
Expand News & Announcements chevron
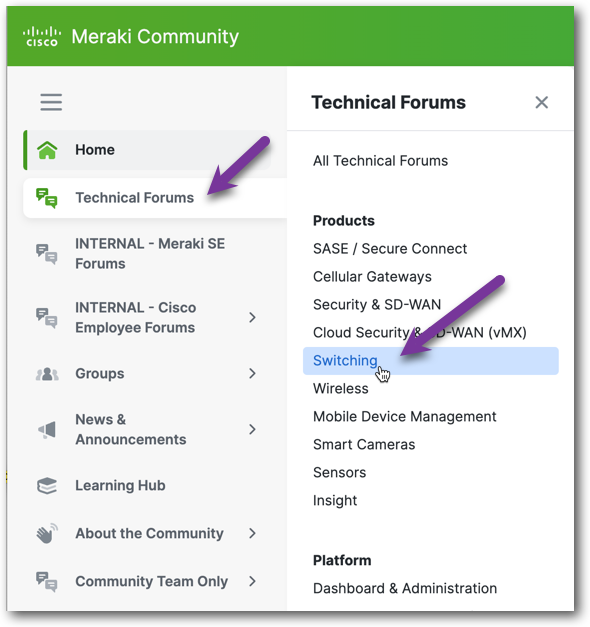pos(252,429)
